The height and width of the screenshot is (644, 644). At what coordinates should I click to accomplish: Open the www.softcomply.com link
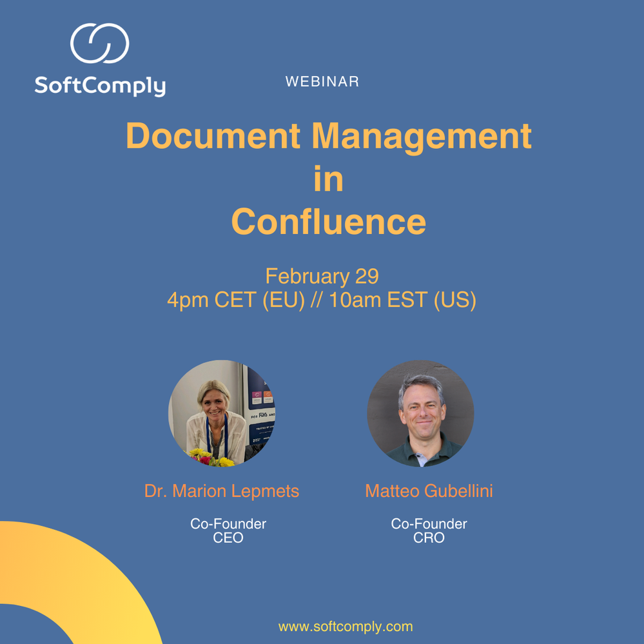346,627
